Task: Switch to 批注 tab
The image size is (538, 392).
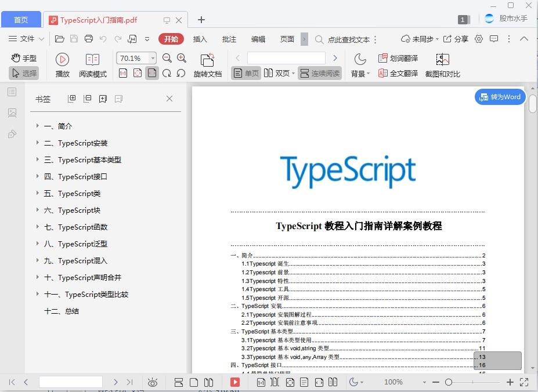Action: (229, 39)
